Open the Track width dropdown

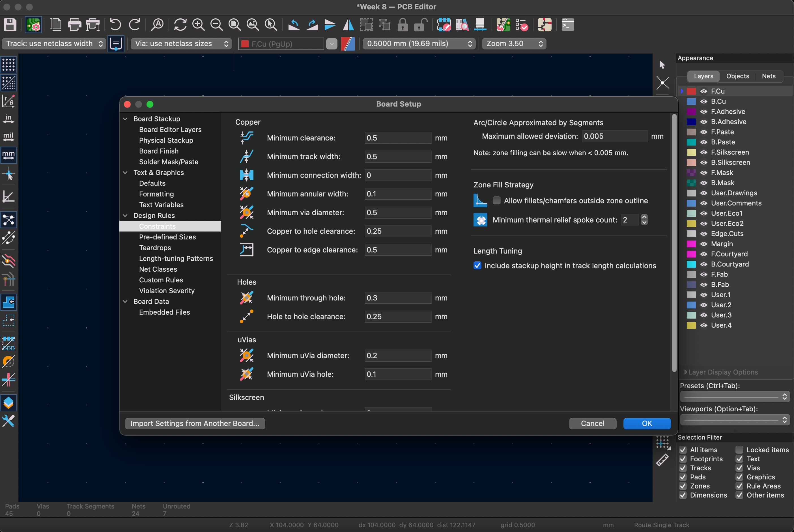click(x=54, y=44)
